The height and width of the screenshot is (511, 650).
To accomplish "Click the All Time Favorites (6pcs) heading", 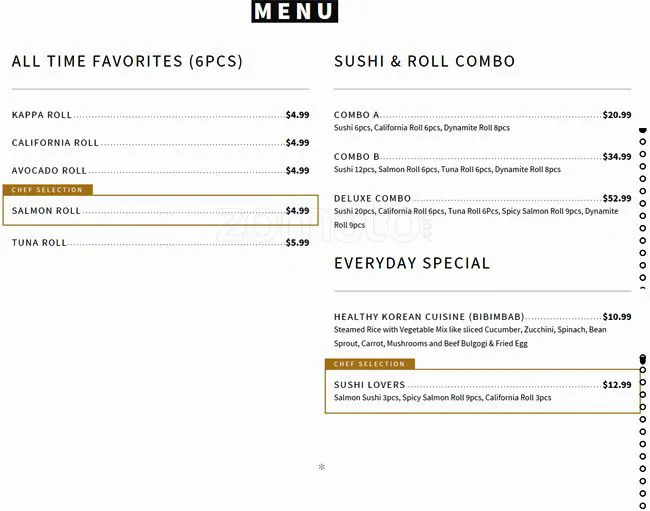I will [x=127, y=62].
